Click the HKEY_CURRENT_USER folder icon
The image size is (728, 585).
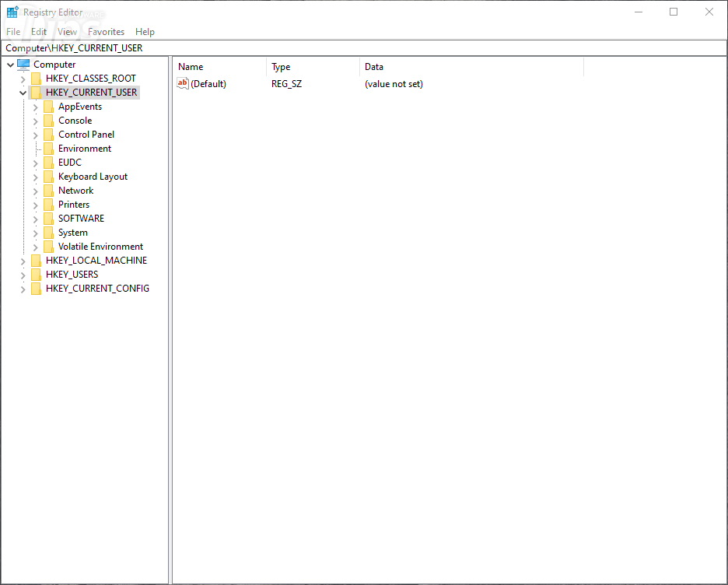coord(37,93)
